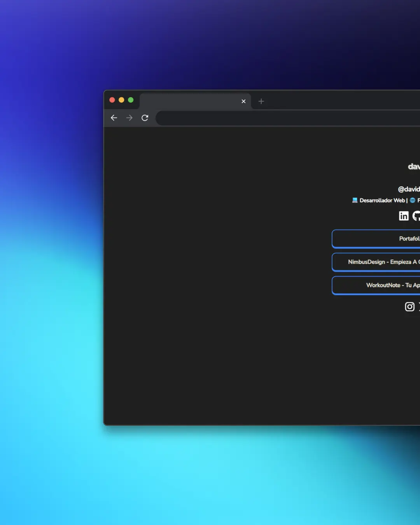Go back using the back arrow

(x=114, y=118)
